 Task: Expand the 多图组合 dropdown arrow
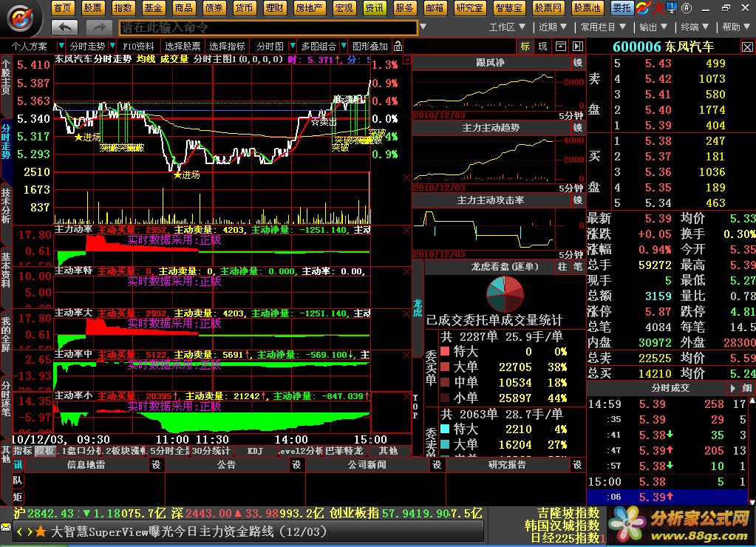point(344,47)
